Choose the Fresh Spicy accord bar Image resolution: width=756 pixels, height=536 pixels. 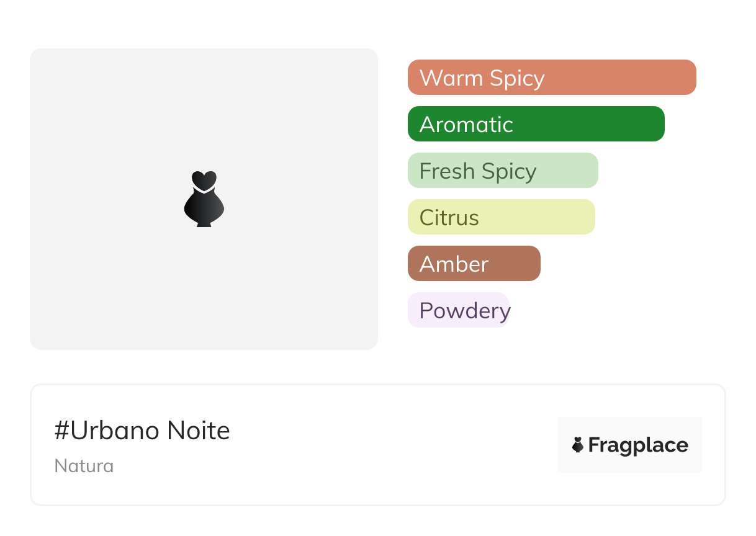point(503,171)
